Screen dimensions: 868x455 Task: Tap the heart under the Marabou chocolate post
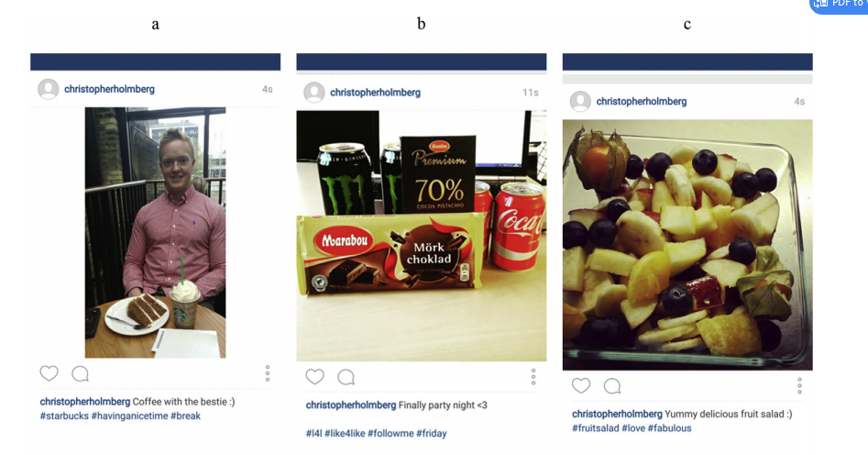[x=315, y=377]
